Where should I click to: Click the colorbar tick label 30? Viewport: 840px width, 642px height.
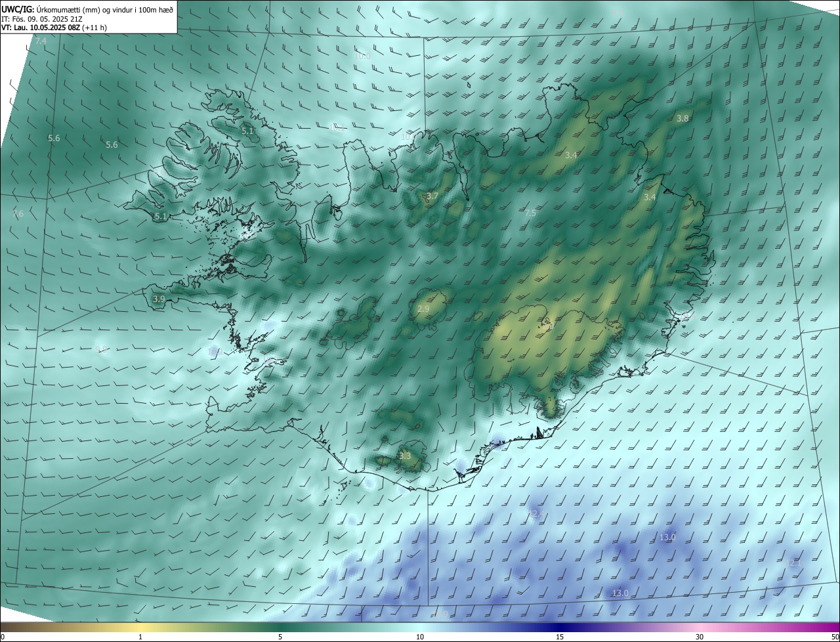(x=700, y=637)
